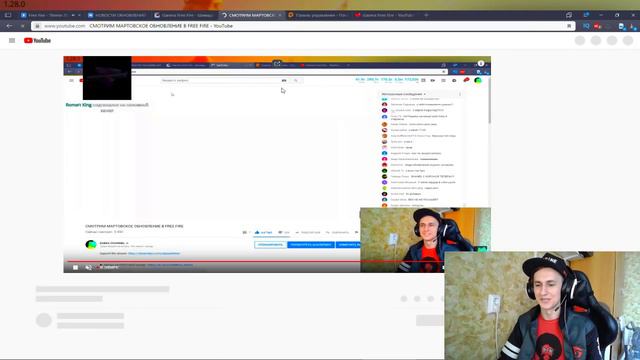Jump to live via В ЭФИРЕ badge
The width and height of the screenshot is (640, 360).
[109, 267]
